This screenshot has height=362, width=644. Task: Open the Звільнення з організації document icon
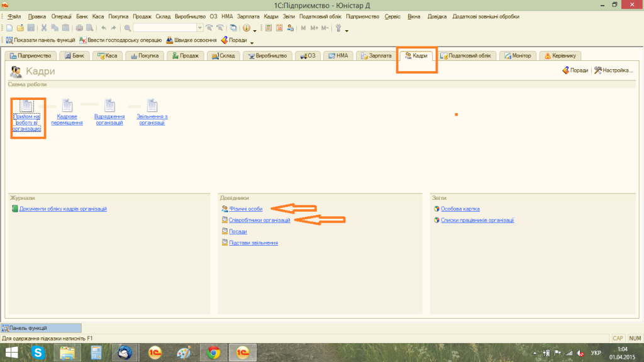point(152,105)
